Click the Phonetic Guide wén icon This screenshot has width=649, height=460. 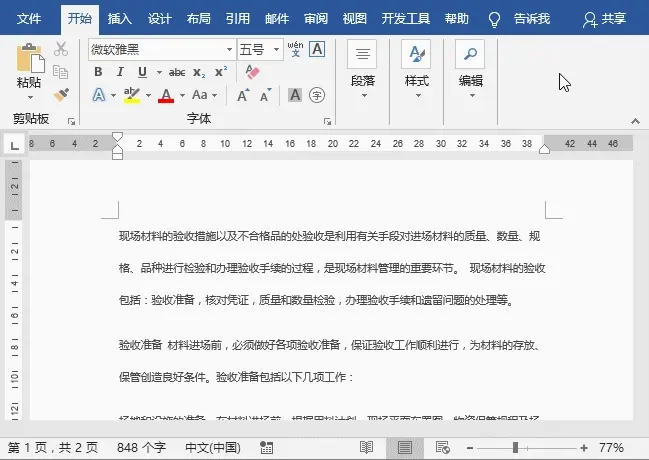(x=295, y=49)
